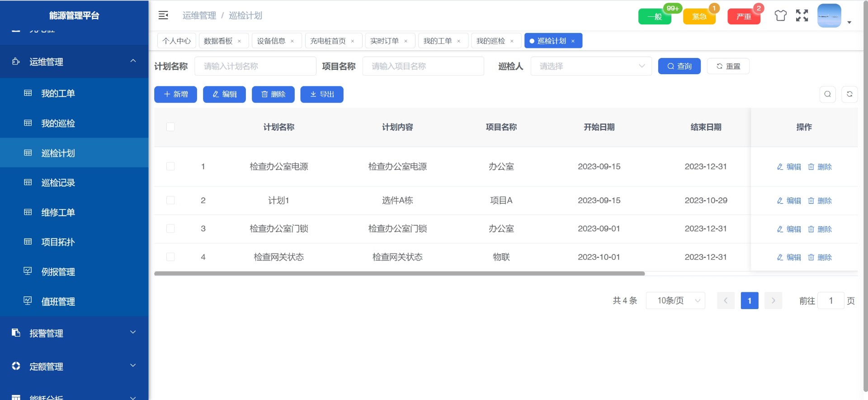Click the horizontal scrollbar under the table
The width and height of the screenshot is (868, 400).
point(399,274)
